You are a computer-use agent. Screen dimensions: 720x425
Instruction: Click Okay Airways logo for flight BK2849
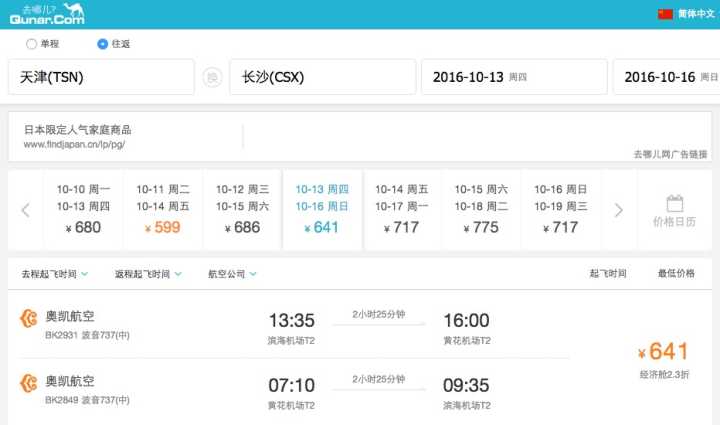coord(28,381)
